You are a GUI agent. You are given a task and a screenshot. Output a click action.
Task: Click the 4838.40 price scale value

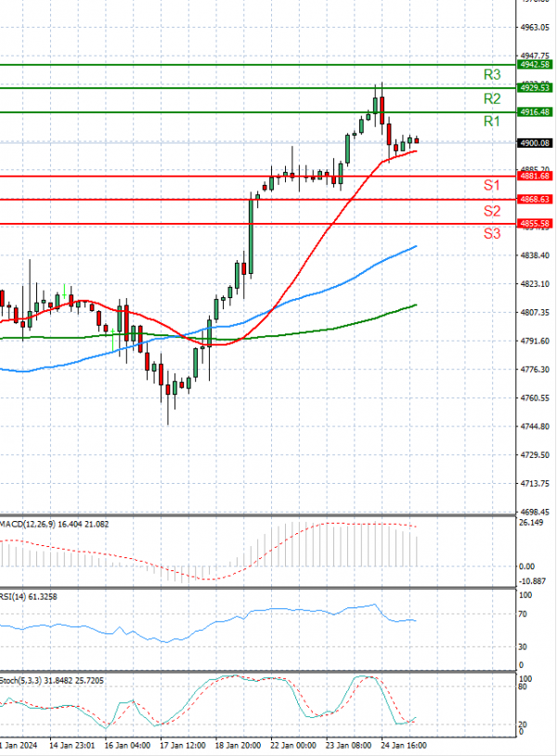coord(535,255)
